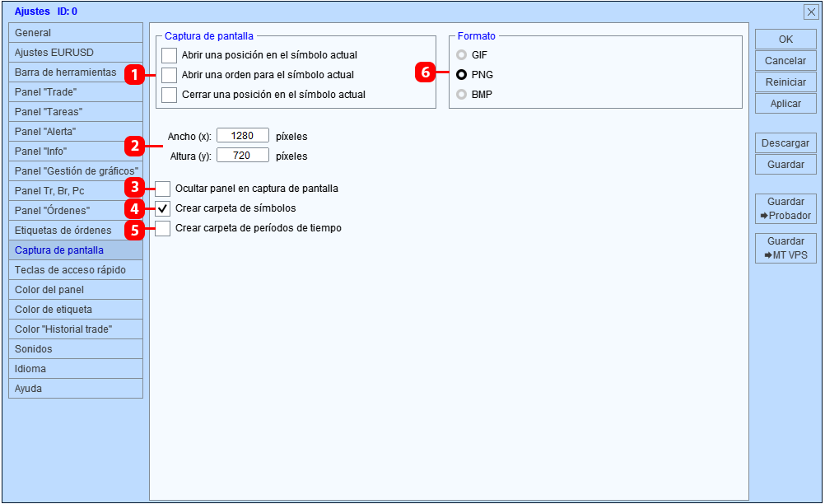The height and width of the screenshot is (504, 825).
Task: Close the Ajustes dialog window
Action: click(x=811, y=12)
